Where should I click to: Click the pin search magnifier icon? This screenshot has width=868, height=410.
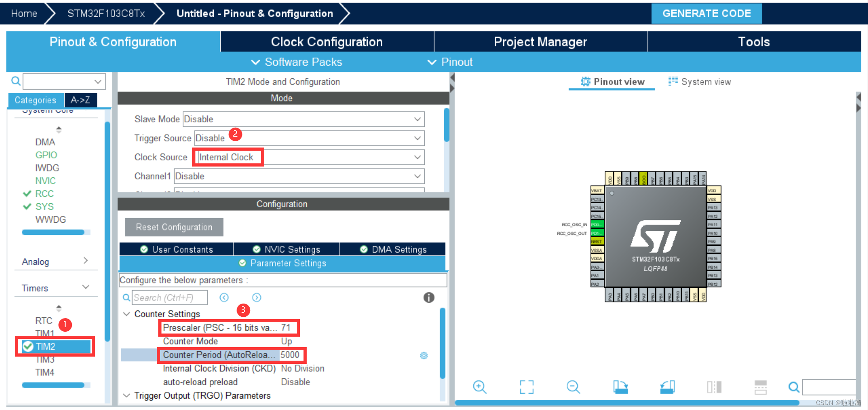(x=794, y=387)
